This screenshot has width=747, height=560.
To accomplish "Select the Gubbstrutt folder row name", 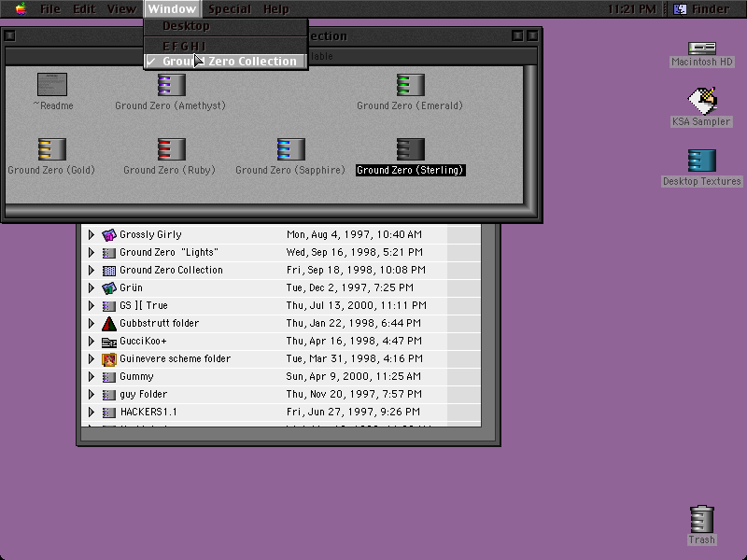I will (x=159, y=323).
